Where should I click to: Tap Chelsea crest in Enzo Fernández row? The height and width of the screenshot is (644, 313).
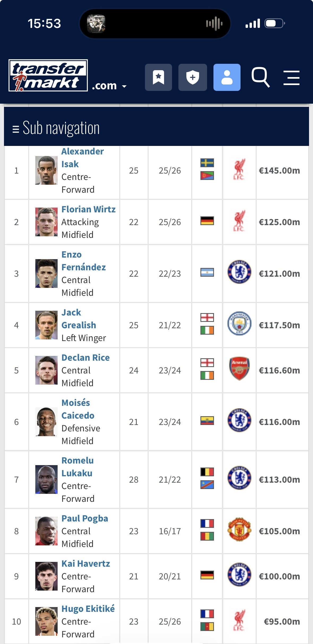coord(239,272)
